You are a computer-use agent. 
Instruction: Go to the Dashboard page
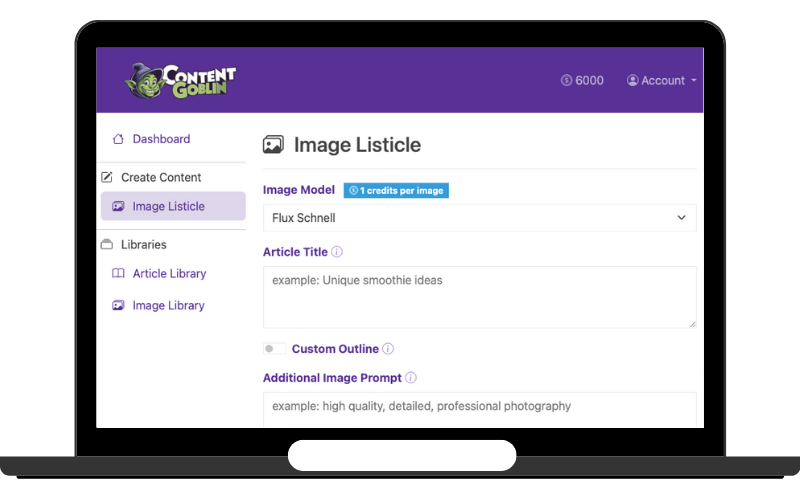pyautogui.click(x=161, y=139)
